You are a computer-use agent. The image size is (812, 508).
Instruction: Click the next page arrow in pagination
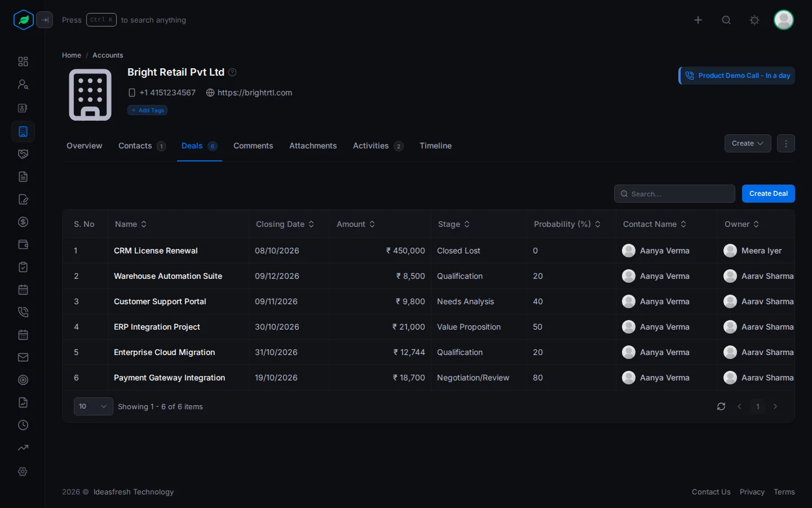click(x=775, y=406)
